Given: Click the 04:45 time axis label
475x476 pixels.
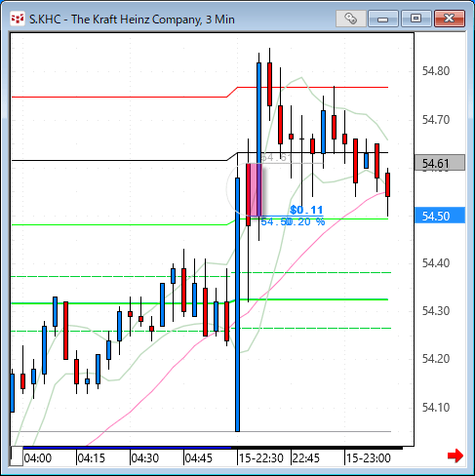Looking at the screenshot, I should [199, 458].
